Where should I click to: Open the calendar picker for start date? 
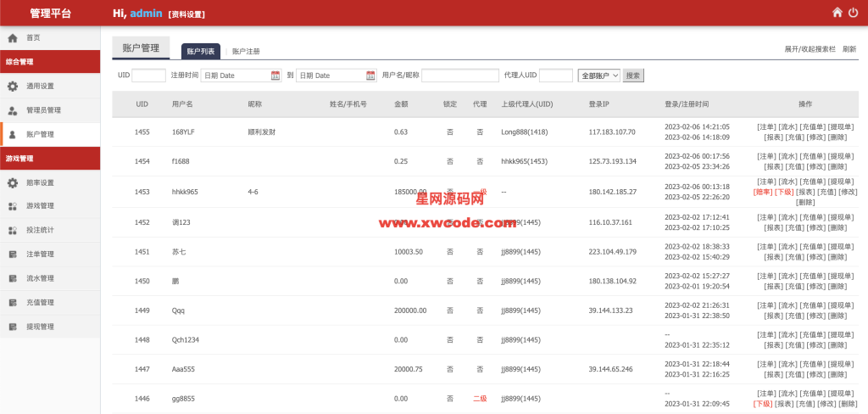tap(275, 76)
